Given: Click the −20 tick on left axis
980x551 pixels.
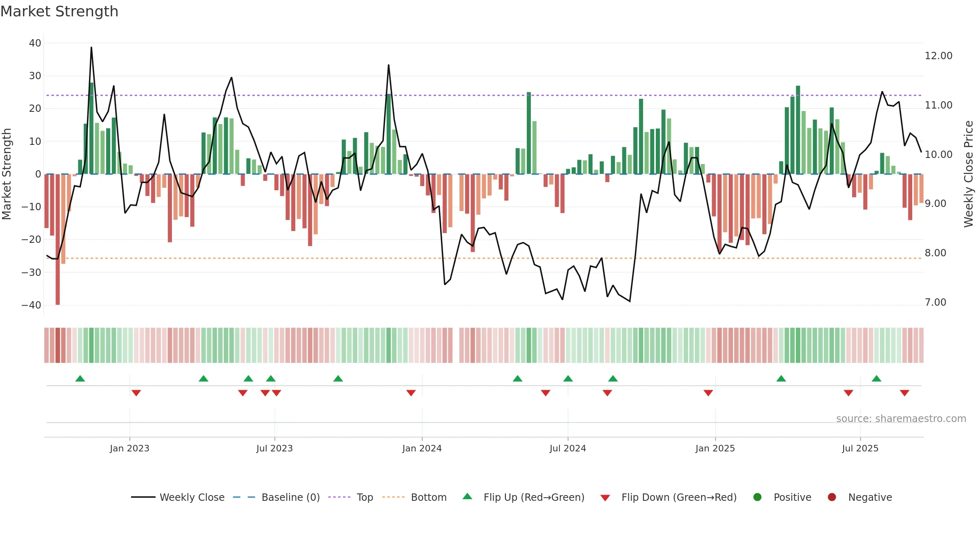Looking at the screenshot, I should (31, 240).
